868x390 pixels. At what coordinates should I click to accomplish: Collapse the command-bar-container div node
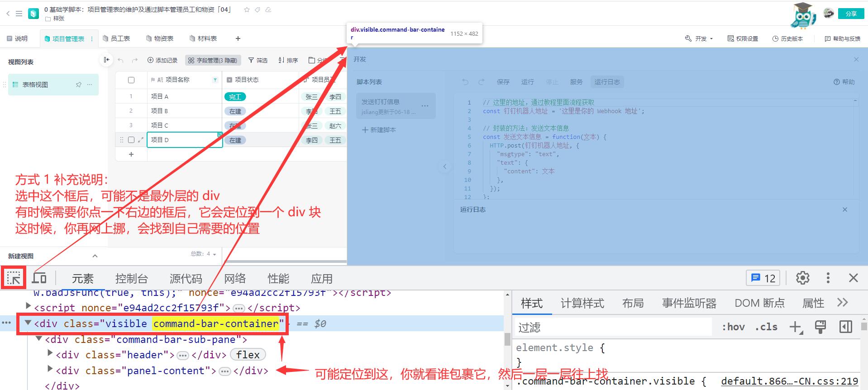(28, 323)
